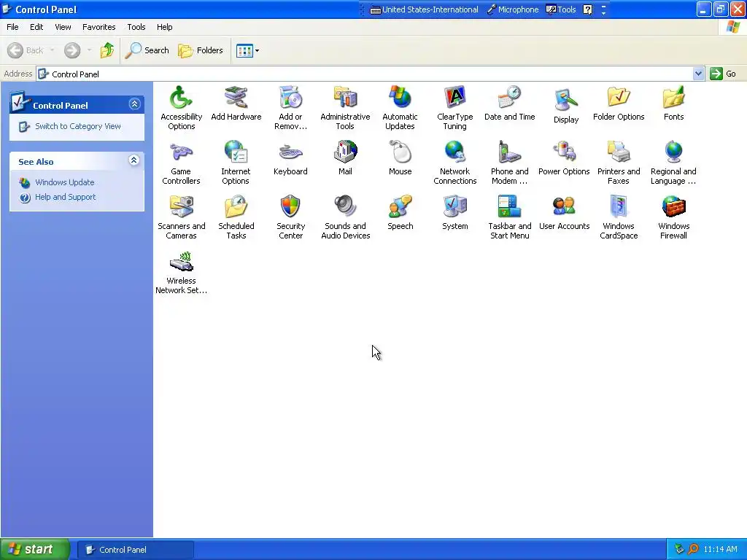Image resolution: width=747 pixels, height=560 pixels.
Task: Open Power Options icon
Action: pos(564,152)
